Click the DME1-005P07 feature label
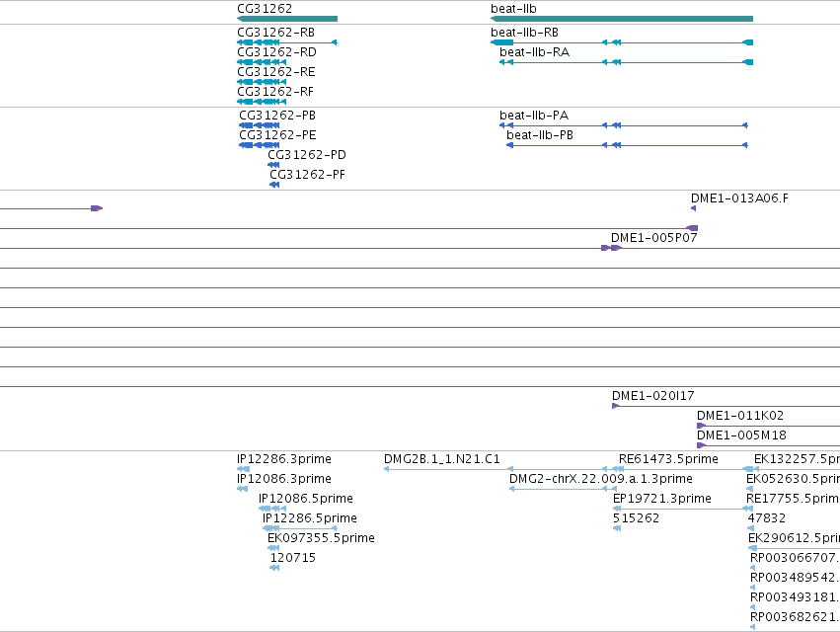Image resolution: width=840 pixels, height=632 pixels. pos(653,237)
